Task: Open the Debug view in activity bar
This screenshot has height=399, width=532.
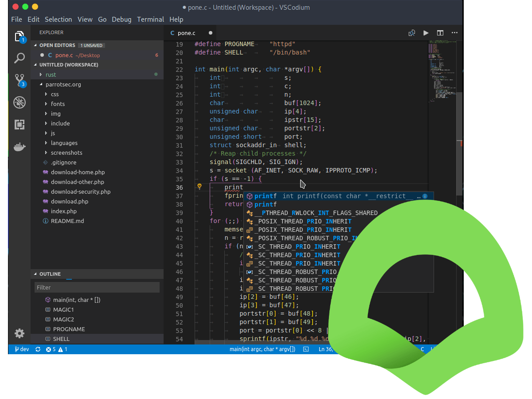Action: (x=20, y=102)
